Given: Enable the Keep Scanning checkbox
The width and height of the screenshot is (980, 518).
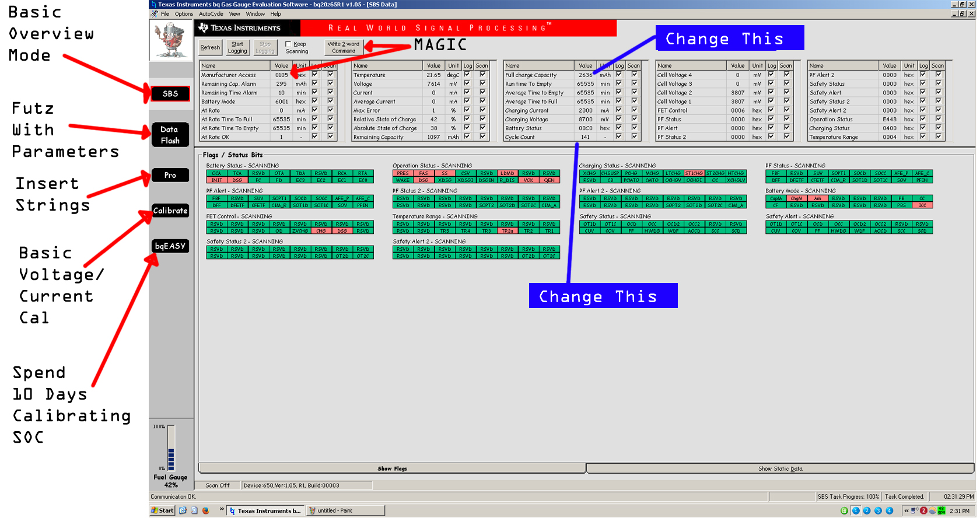Looking at the screenshot, I should 288,44.
